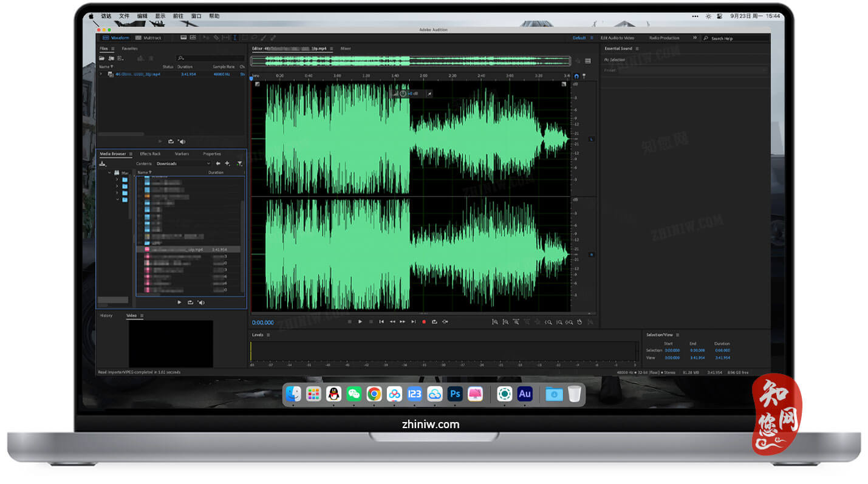
Task: Create New File icon in Files panel
Action: [x=120, y=58]
